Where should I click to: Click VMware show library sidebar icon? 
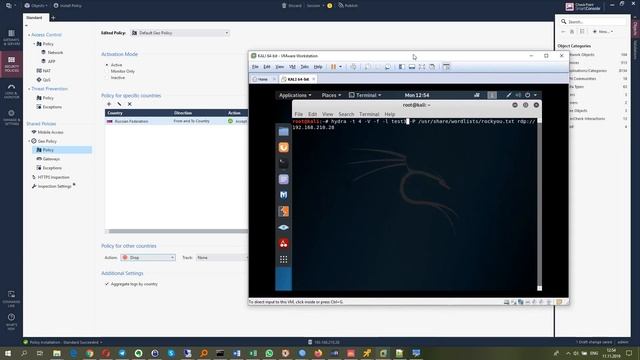pos(402,67)
